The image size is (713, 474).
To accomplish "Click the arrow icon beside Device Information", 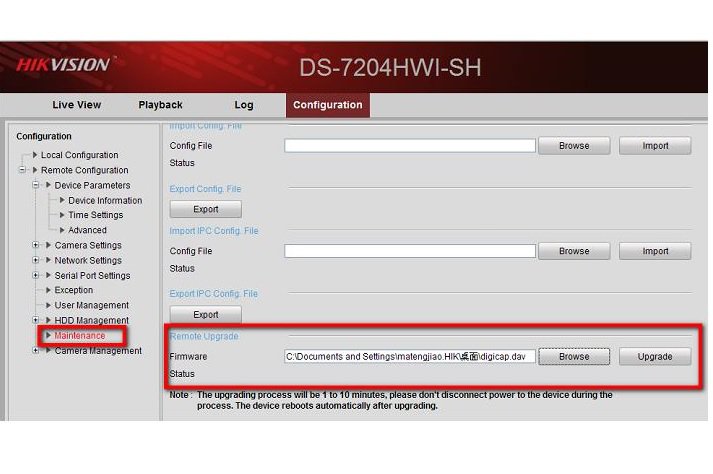I will click(62, 200).
